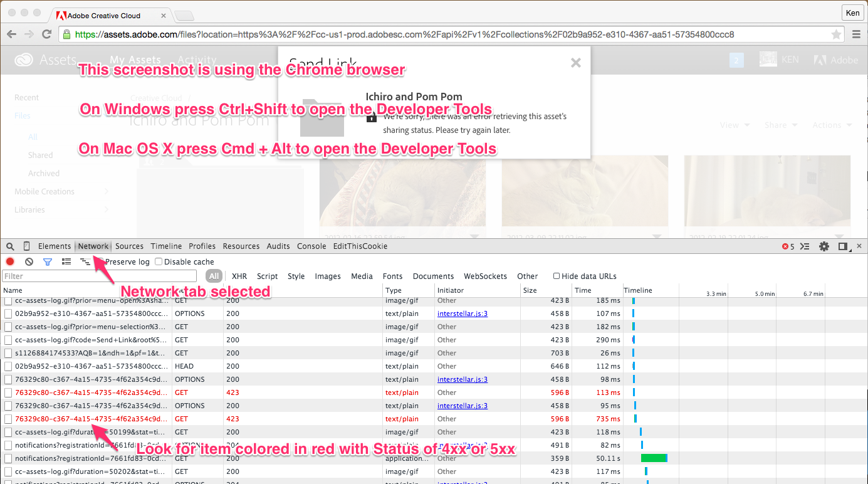Open the Share dropdown

coord(781,125)
